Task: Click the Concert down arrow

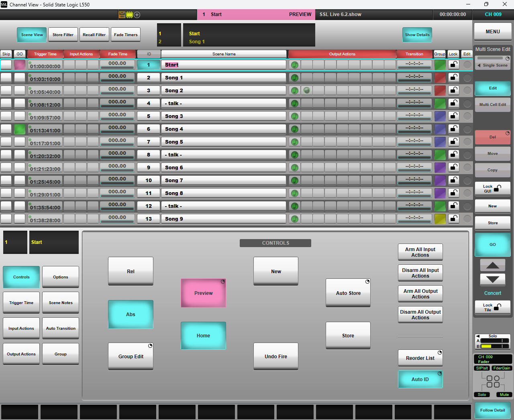Action: point(492,280)
